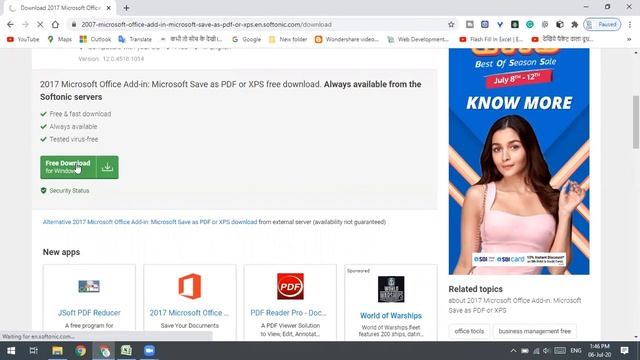Open the Web Development bookmark

418,39
